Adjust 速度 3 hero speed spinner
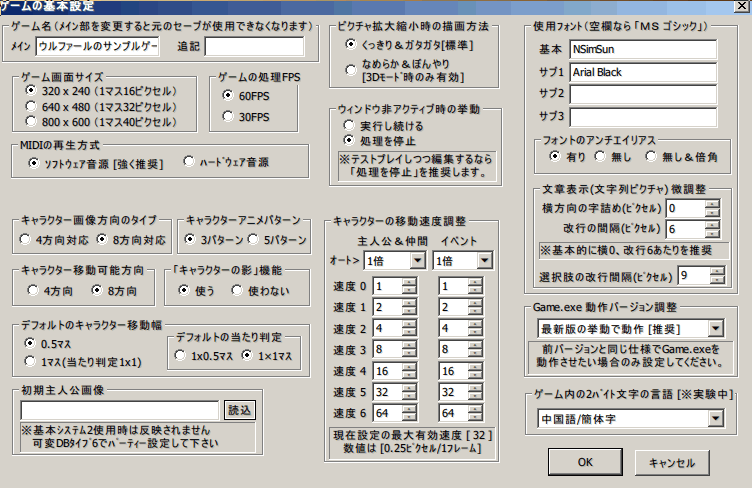 (x=409, y=349)
